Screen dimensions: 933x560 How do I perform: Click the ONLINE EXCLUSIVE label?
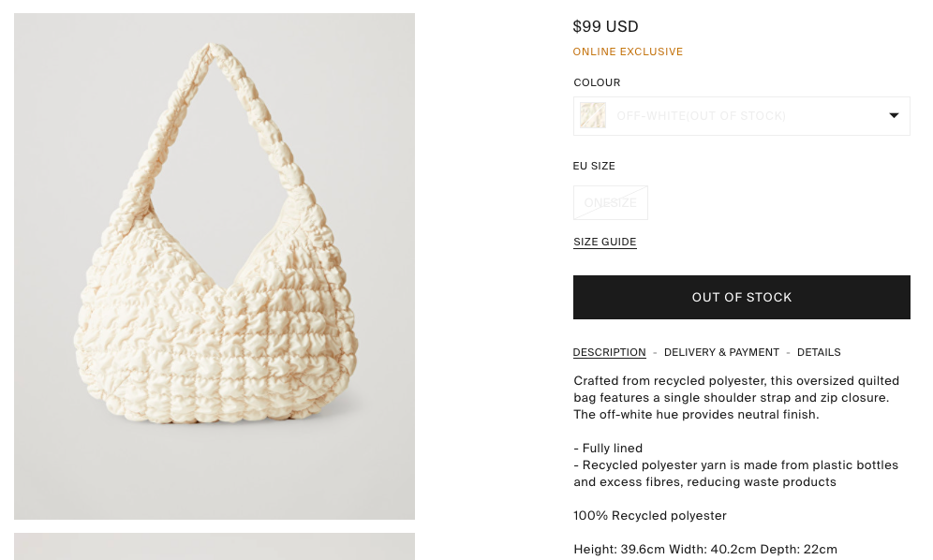pyautogui.click(x=628, y=52)
